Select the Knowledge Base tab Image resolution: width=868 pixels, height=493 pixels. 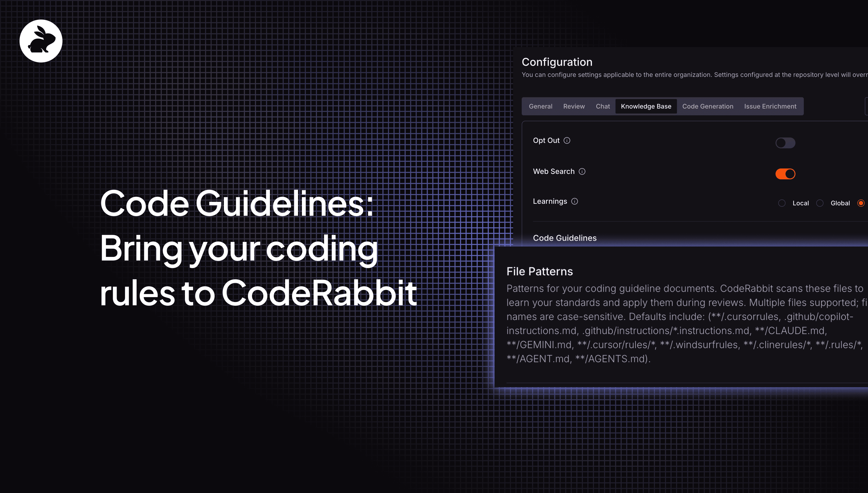point(646,106)
